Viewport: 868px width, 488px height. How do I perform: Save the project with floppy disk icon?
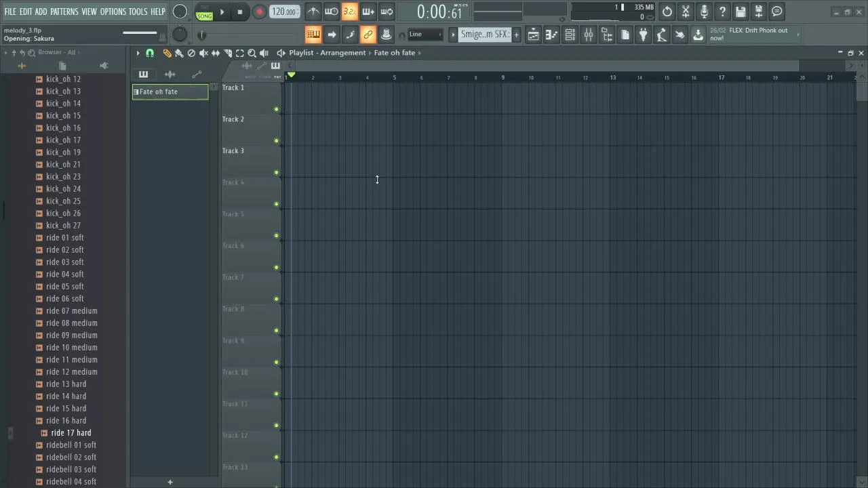741,12
